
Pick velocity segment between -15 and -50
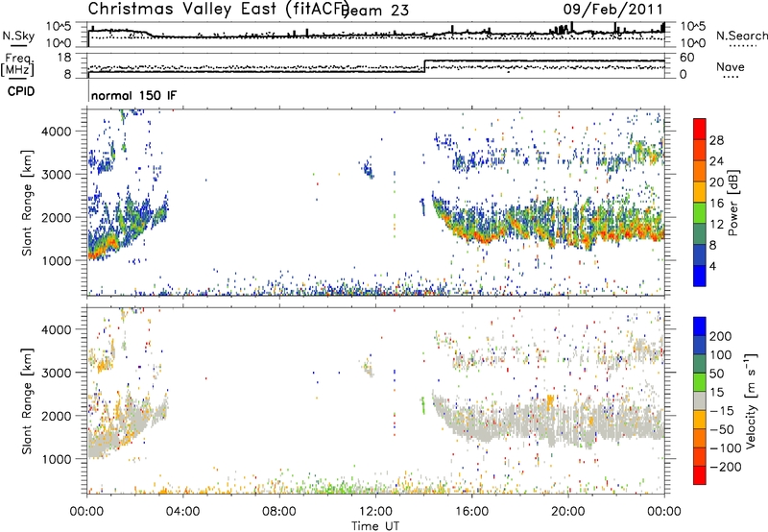point(700,420)
